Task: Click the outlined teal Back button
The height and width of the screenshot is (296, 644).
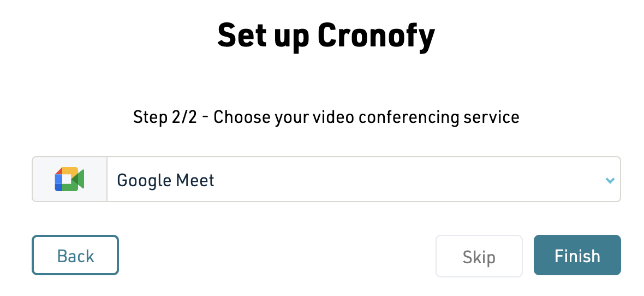Action: [75, 255]
